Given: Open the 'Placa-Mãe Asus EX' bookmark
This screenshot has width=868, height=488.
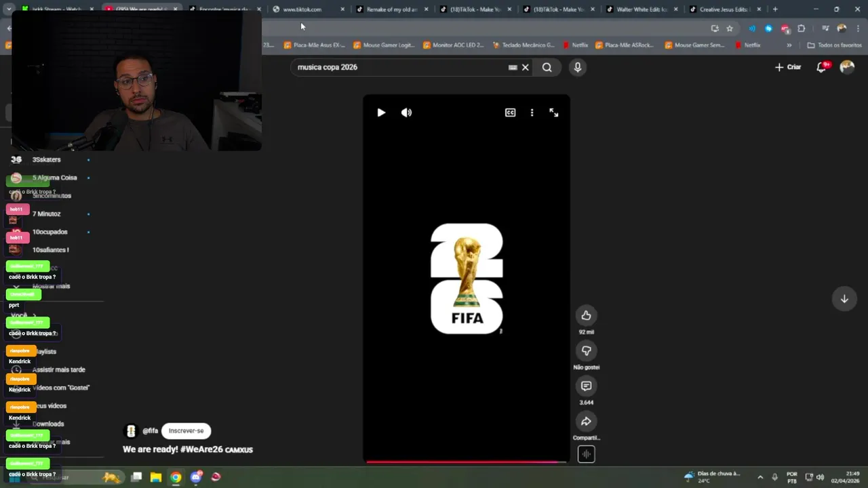Looking at the screenshot, I should 314,45.
